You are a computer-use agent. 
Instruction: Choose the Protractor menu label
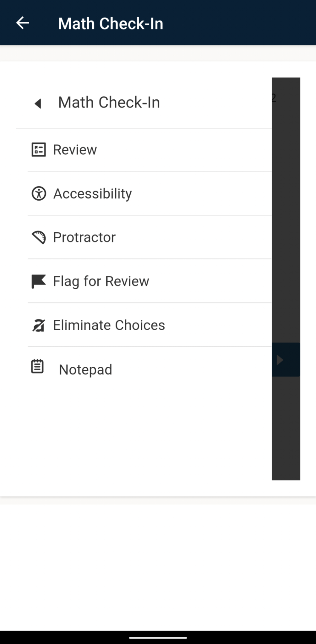pos(84,237)
